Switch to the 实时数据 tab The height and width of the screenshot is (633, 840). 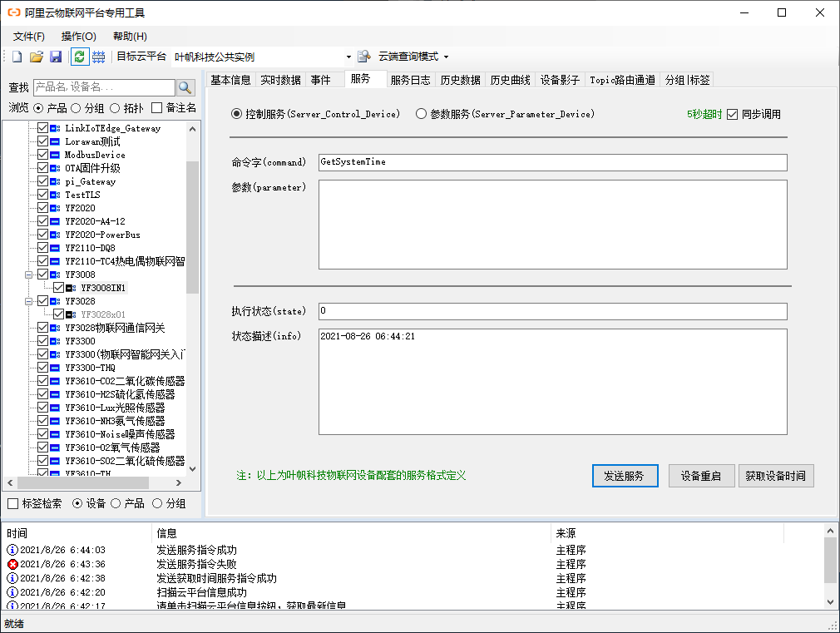(280, 80)
